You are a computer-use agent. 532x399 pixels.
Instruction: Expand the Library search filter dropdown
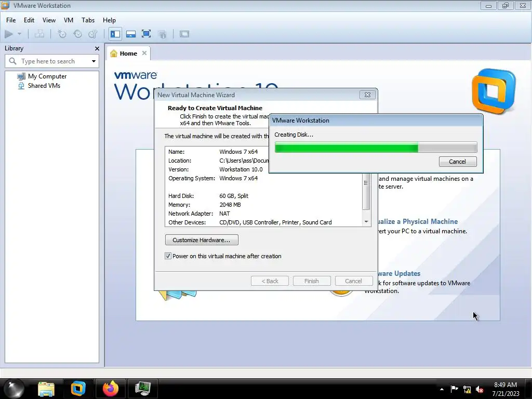(x=94, y=61)
